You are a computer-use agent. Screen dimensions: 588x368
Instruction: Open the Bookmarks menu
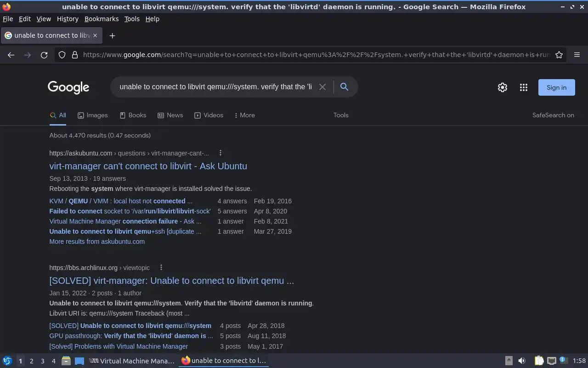102,19
